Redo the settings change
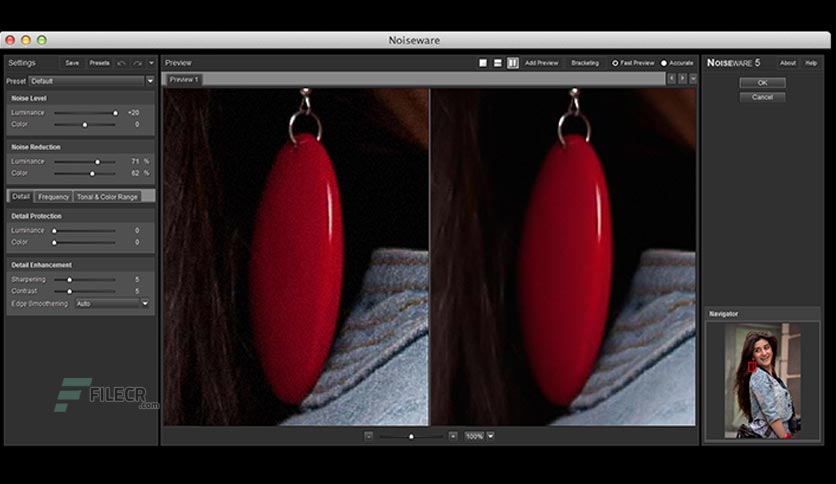The width and height of the screenshot is (836, 484). [x=138, y=63]
